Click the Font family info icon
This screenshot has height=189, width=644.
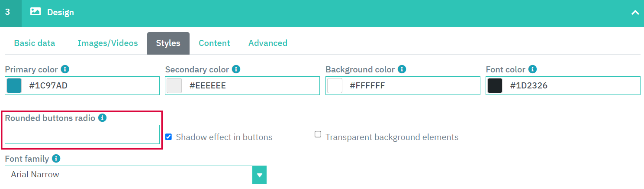click(56, 159)
